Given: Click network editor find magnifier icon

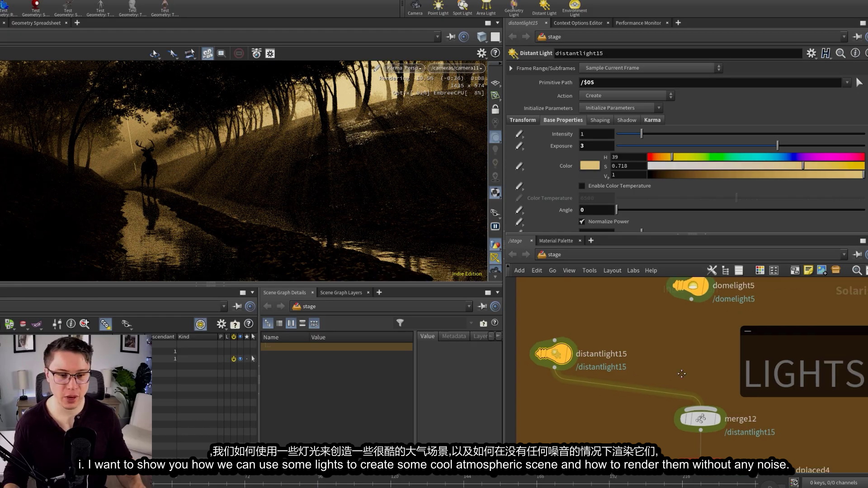Looking at the screenshot, I should [x=856, y=270].
